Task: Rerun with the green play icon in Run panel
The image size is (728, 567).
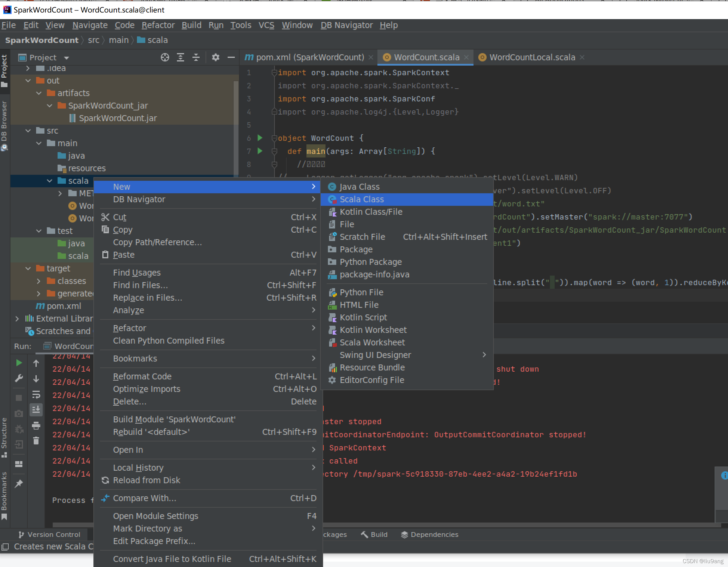Action: pyautogui.click(x=19, y=363)
